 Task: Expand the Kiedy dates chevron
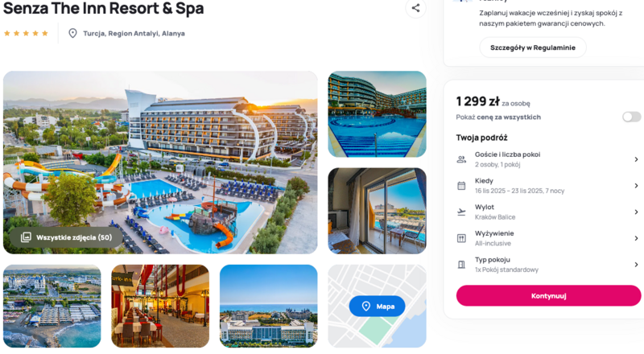coord(636,186)
